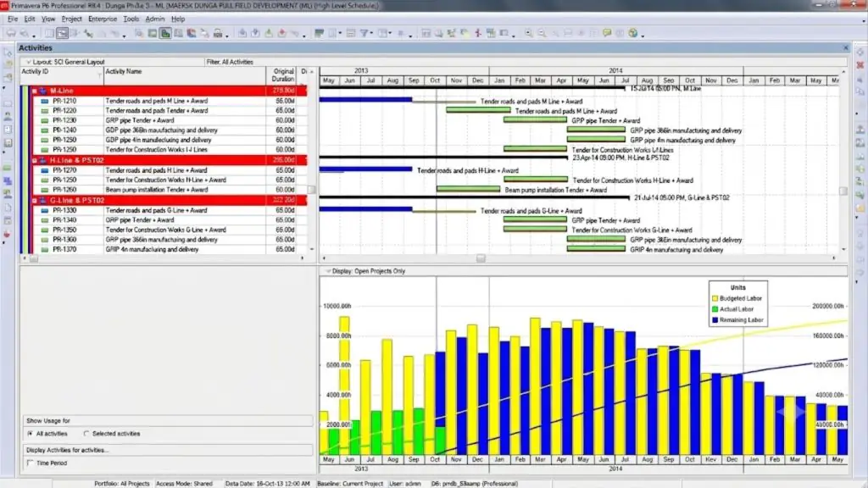Screen dimensions: 868x488
Task: Click the lock icon in the toolbar
Action: point(218,33)
